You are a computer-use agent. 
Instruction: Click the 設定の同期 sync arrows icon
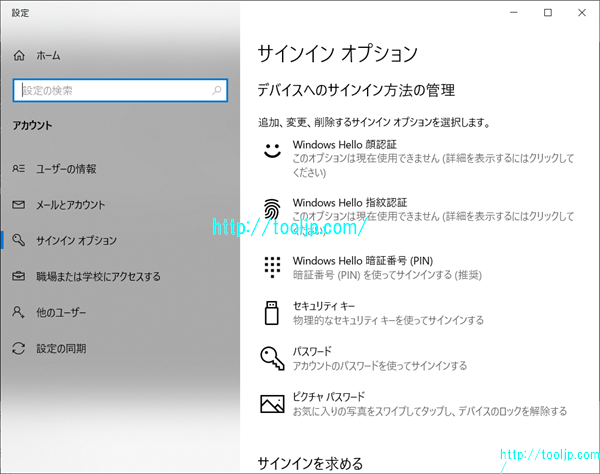(x=19, y=348)
